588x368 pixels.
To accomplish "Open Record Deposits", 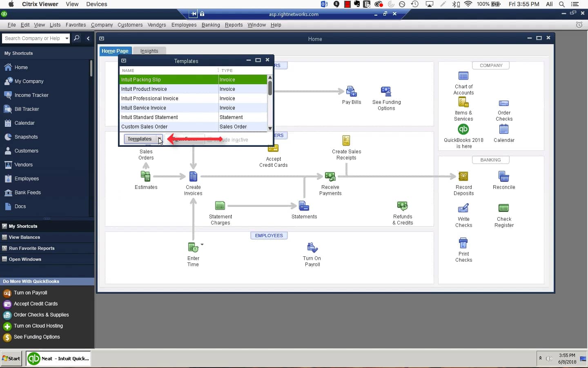I will [463, 176].
